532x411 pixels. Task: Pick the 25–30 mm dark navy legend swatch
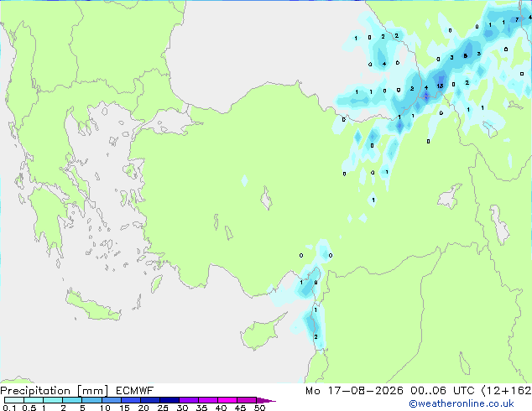click(x=170, y=400)
